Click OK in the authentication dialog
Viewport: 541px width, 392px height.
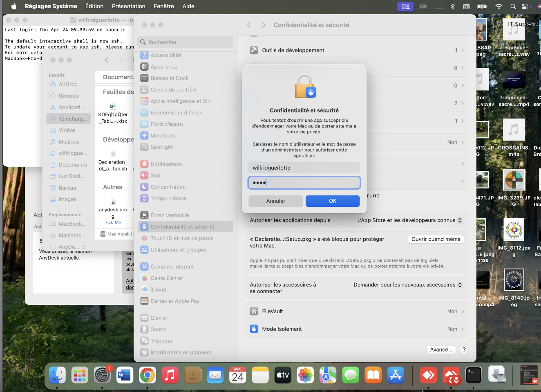[x=333, y=201]
